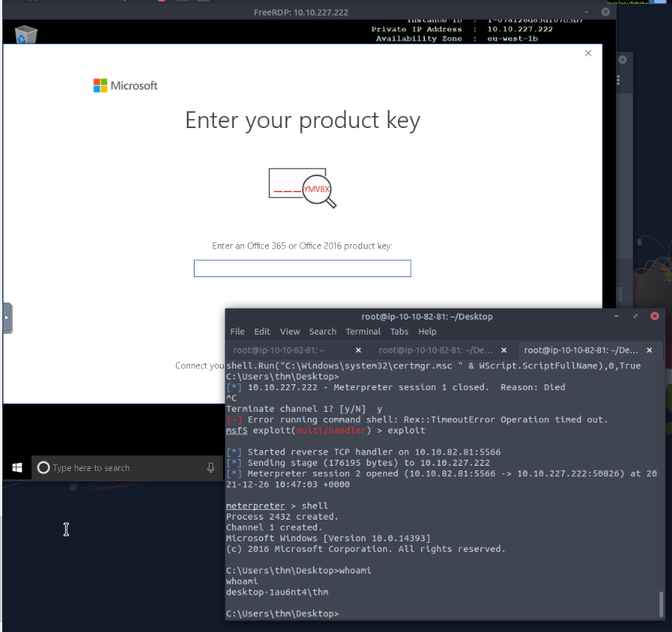Click the Windows Start button

click(x=17, y=468)
